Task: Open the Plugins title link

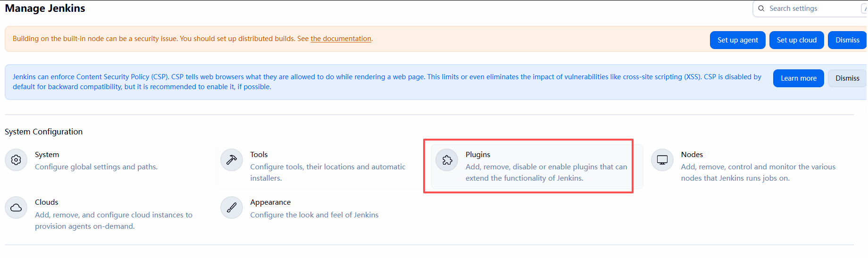Action: point(477,155)
